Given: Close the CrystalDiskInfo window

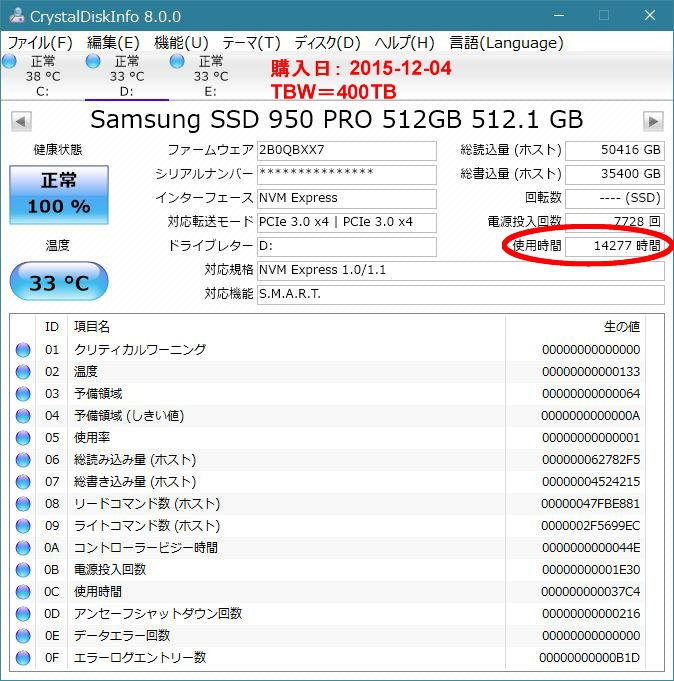Looking at the screenshot, I should [650, 16].
